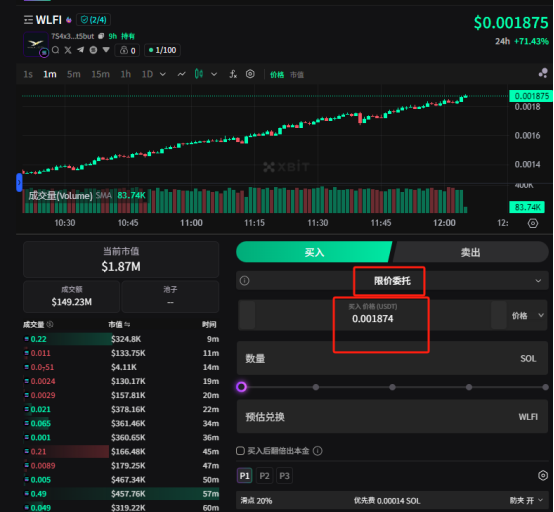Open time axis settings icon at chart bottom right
The width and height of the screenshot is (554, 512).
coord(533,223)
